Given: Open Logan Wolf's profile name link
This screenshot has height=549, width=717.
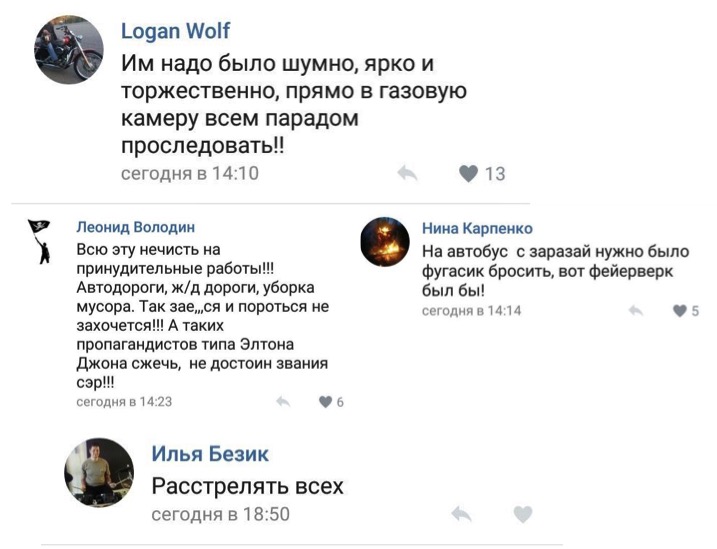Looking at the screenshot, I should click(x=175, y=31).
